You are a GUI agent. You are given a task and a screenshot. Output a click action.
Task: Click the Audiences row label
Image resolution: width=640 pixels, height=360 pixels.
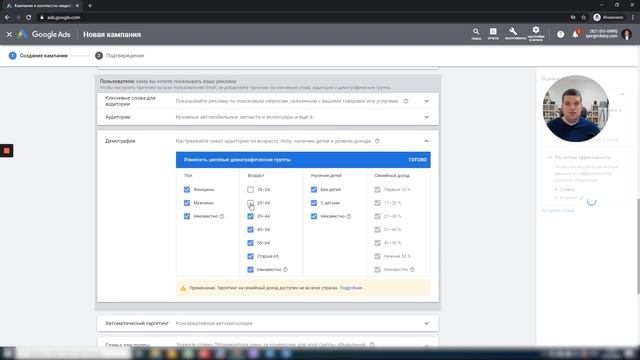pyautogui.click(x=118, y=117)
